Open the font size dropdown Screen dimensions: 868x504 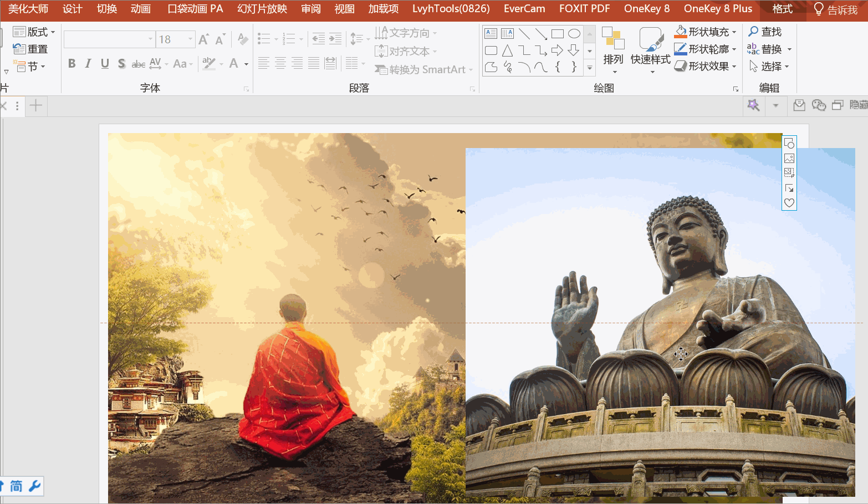coord(190,39)
